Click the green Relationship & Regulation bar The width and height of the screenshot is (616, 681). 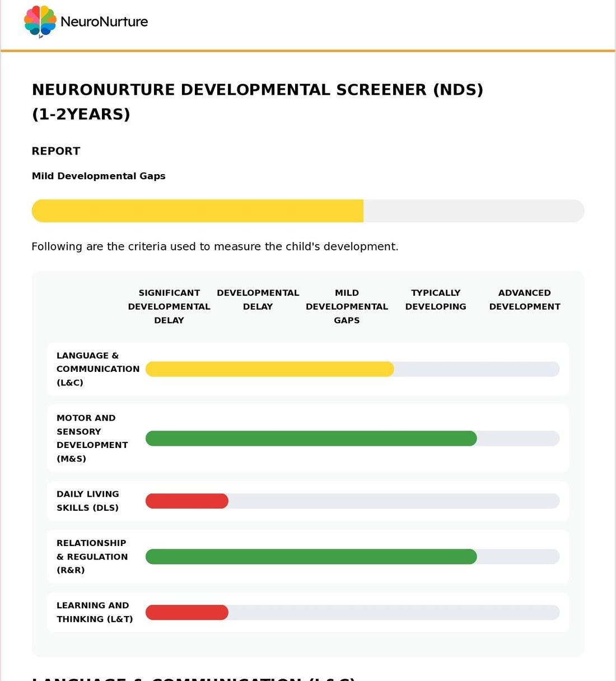pos(311,557)
